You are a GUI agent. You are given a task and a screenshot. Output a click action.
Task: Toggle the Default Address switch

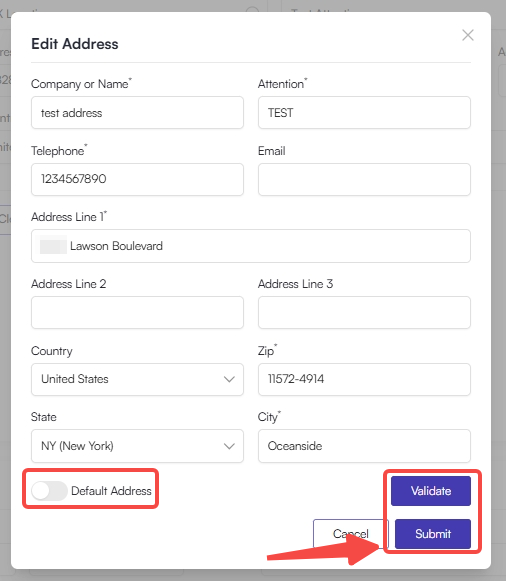coord(49,491)
